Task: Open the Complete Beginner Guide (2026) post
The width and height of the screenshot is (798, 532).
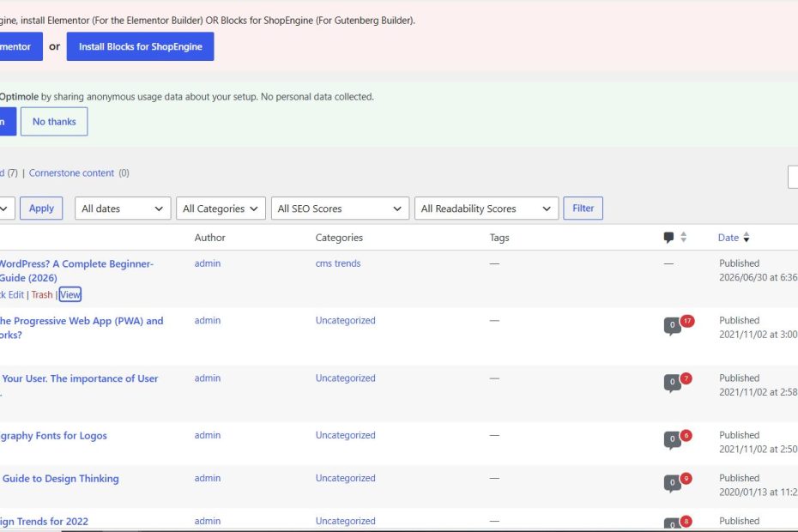Action: (76, 271)
